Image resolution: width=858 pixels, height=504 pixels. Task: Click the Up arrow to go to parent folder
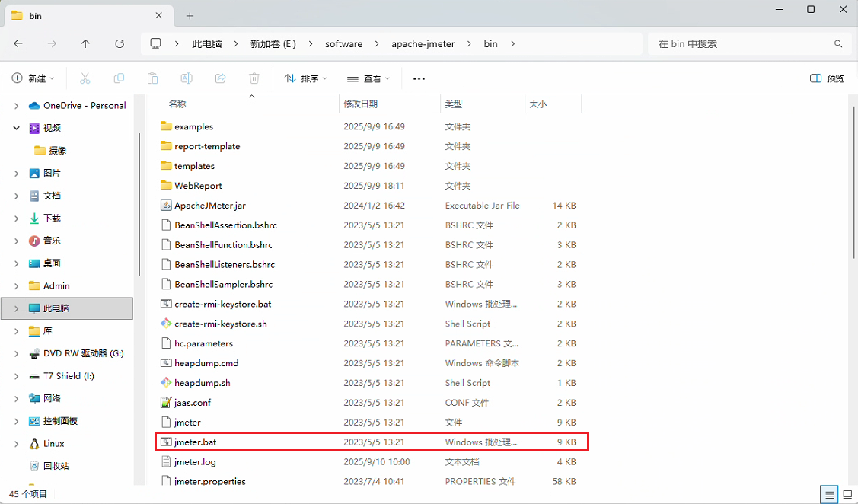[86, 43]
